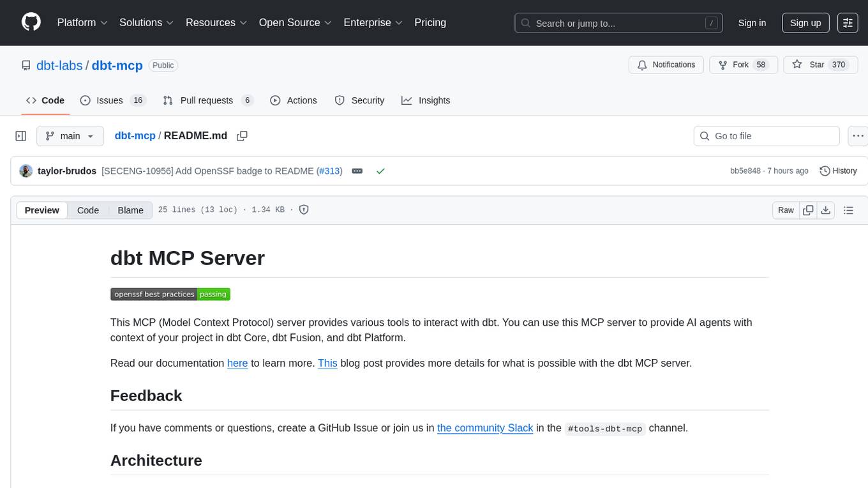
Task: Click the Architecture heading
Action: [x=156, y=461]
